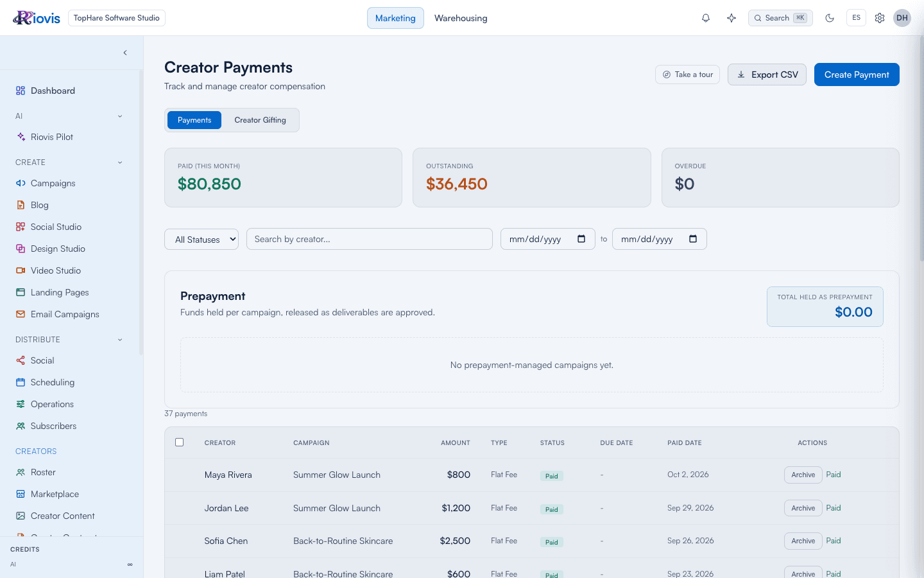Open Landing Pages in sidebar

69,292
